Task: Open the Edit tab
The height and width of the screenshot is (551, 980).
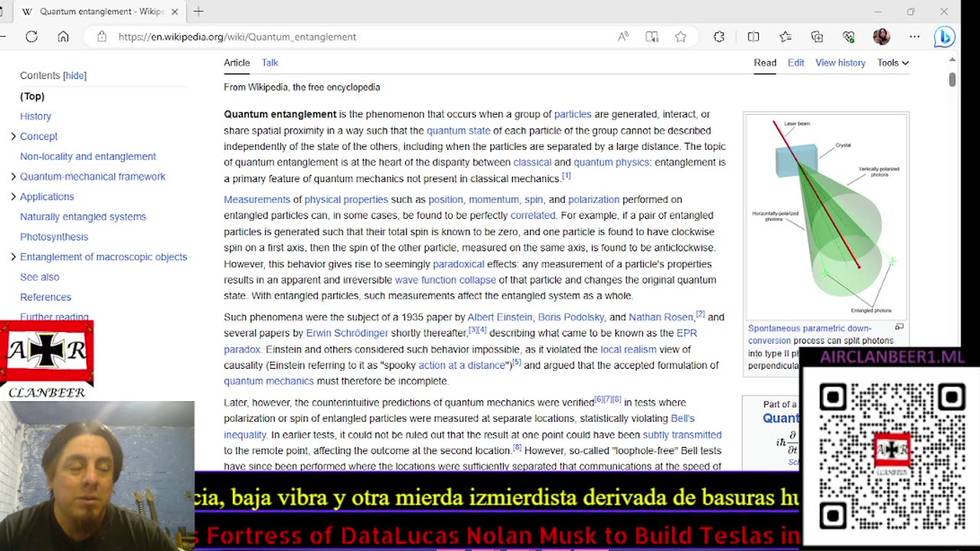Action: click(x=796, y=63)
